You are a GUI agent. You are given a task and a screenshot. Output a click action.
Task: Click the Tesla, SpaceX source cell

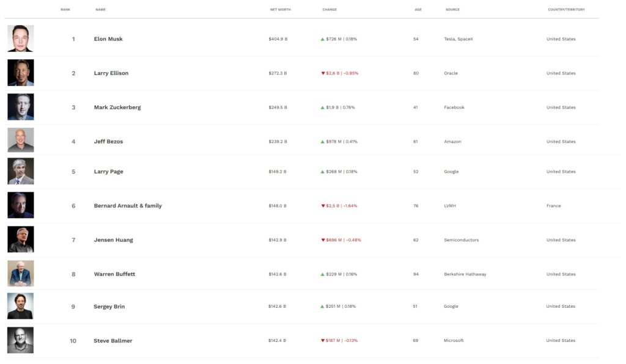[x=458, y=39]
